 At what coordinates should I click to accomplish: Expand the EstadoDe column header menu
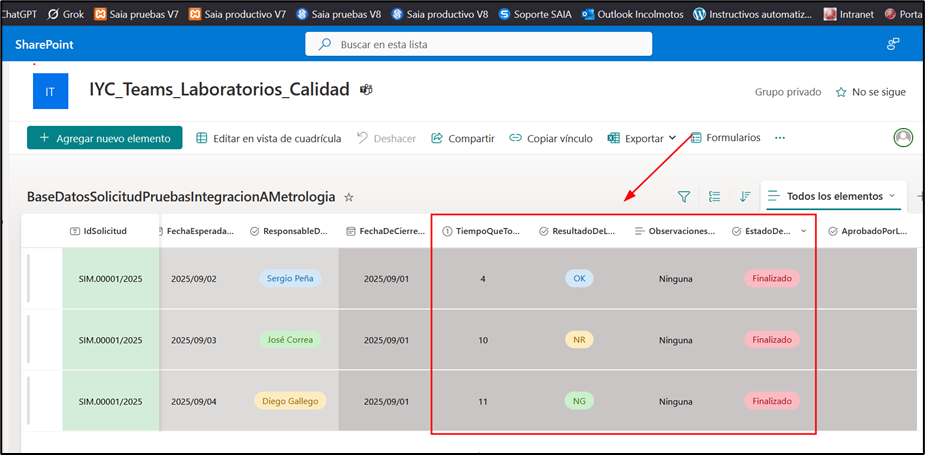click(x=804, y=231)
